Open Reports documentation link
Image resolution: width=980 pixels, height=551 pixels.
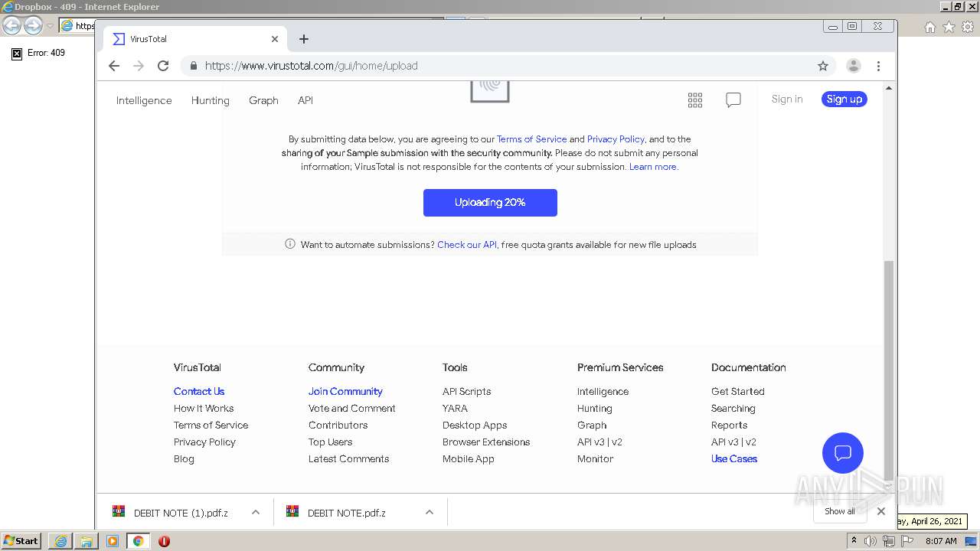[x=730, y=425]
